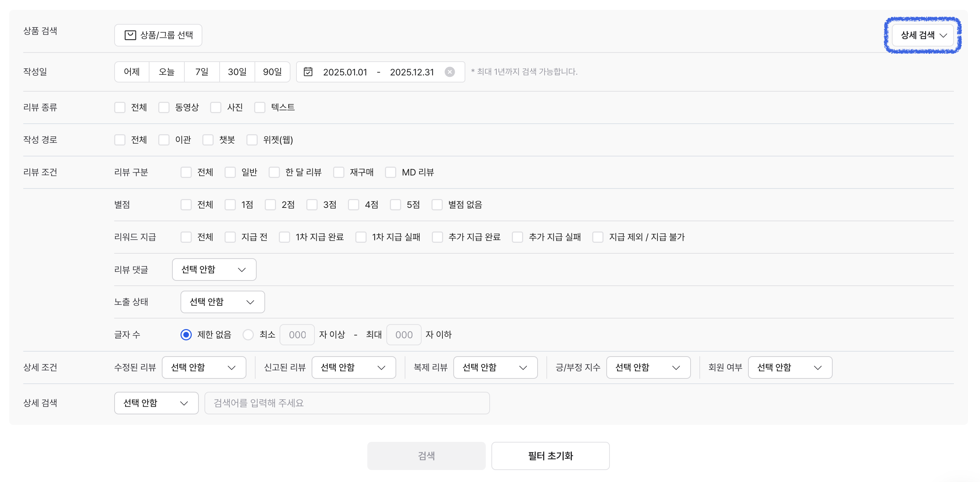The height and width of the screenshot is (482, 980).
Task: Open the 회원 여부 dropdown
Action: pyautogui.click(x=789, y=367)
